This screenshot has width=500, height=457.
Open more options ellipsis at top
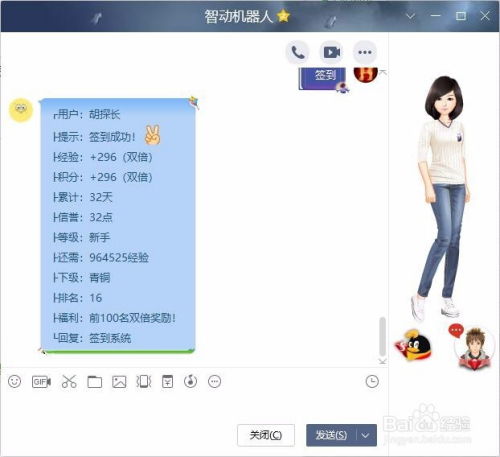point(365,52)
